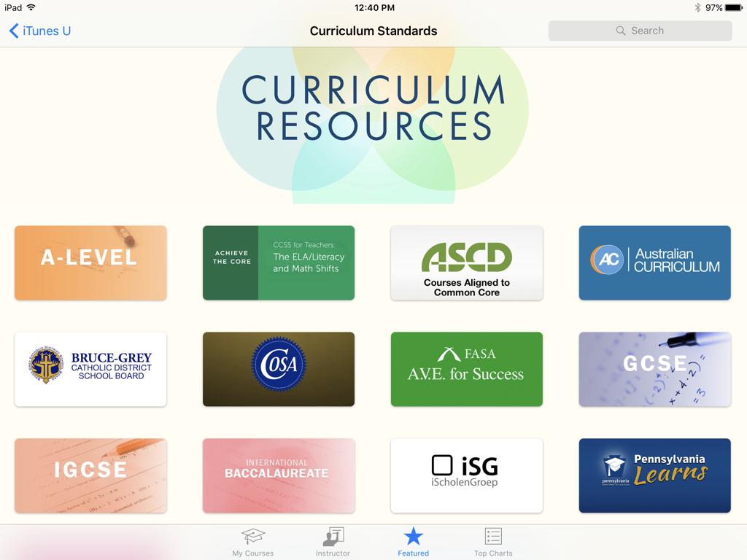Tap the Wi-Fi status icon
This screenshot has height=560, width=747.
[31, 7]
